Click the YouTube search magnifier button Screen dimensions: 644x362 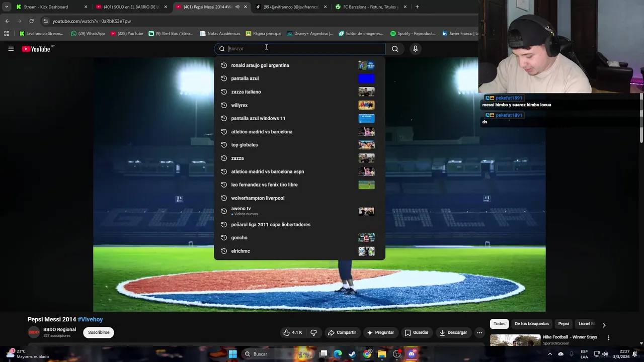(395, 49)
